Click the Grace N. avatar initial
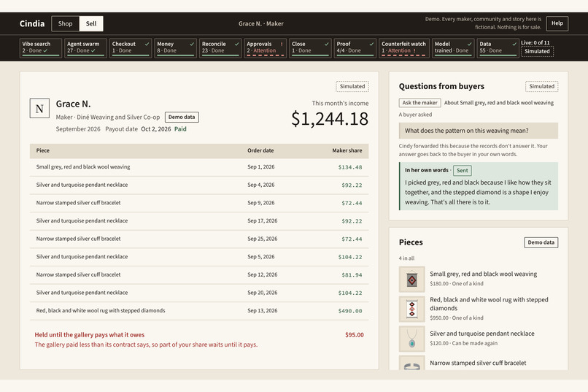The height and width of the screenshot is (392, 588). tap(39, 109)
